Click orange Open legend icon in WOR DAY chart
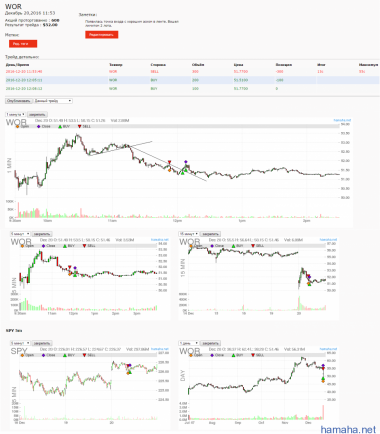 [x=191, y=355]
